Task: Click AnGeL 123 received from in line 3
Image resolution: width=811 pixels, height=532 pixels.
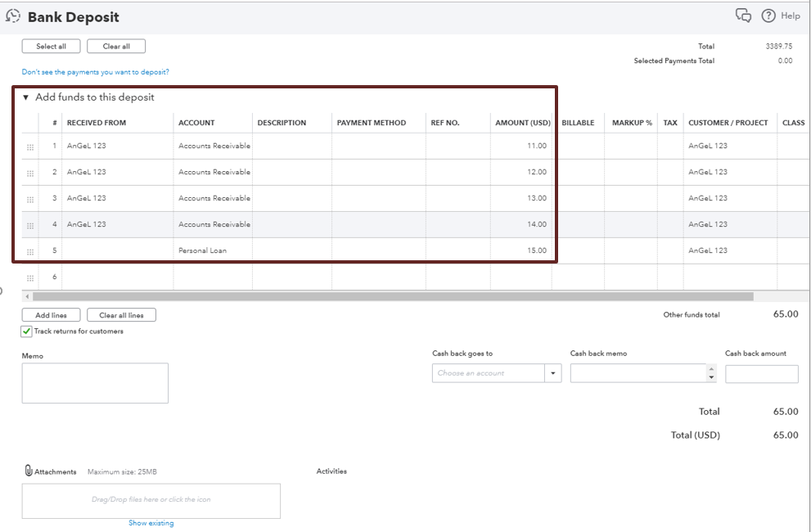Action: point(87,198)
